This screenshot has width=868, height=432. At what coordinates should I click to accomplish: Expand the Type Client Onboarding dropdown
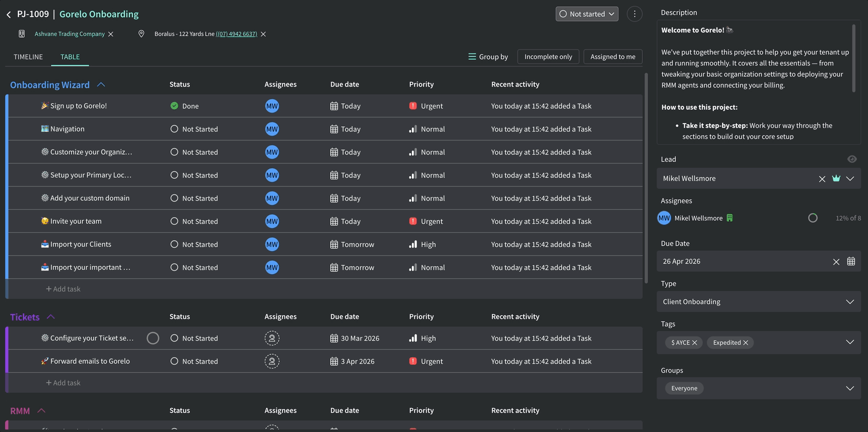850,302
